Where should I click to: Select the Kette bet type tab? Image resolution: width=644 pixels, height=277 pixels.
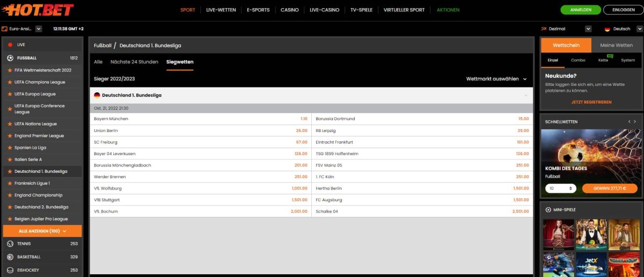coord(603,60)
